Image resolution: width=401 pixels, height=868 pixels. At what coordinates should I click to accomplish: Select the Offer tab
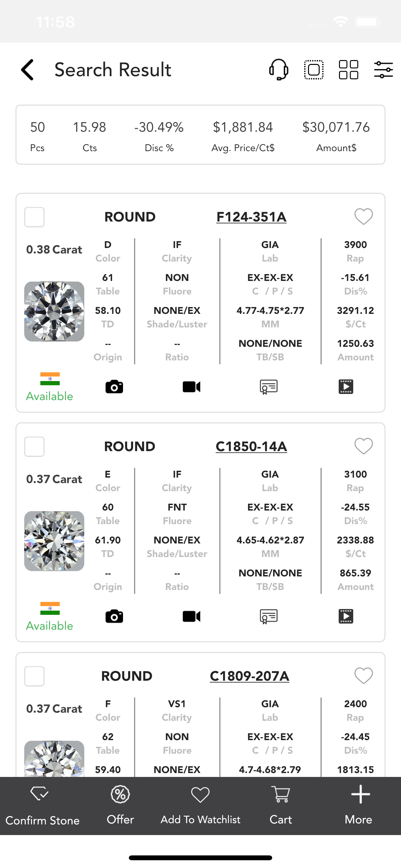(120, 805)
